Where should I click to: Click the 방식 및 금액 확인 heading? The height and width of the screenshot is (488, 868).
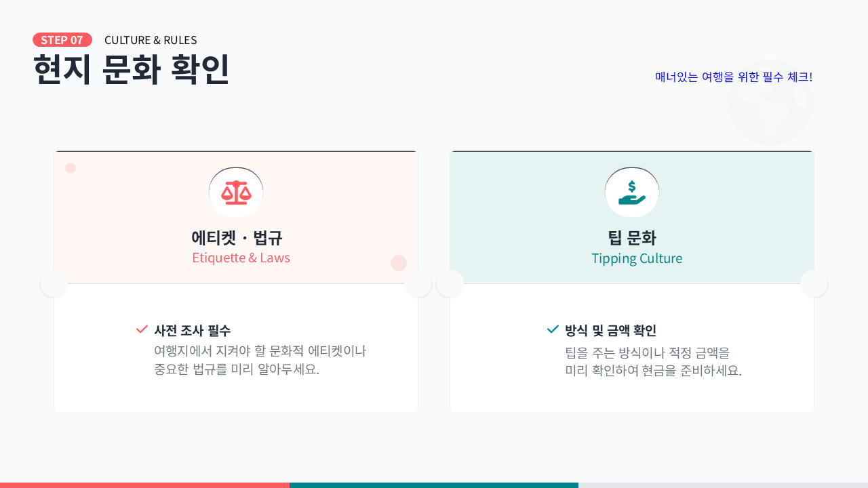(610, 331)
